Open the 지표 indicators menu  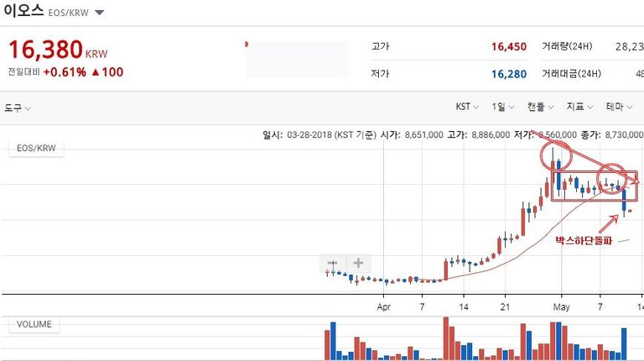(579, 107)
